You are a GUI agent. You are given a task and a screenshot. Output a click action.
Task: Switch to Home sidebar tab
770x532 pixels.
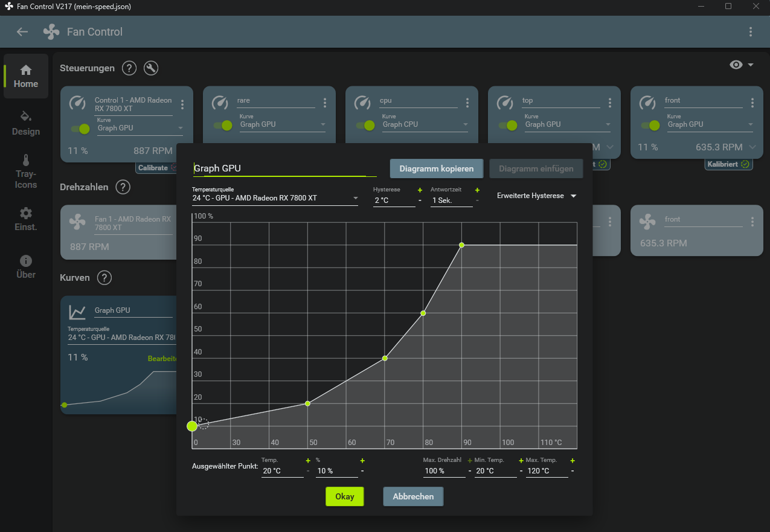click(26, 76)
